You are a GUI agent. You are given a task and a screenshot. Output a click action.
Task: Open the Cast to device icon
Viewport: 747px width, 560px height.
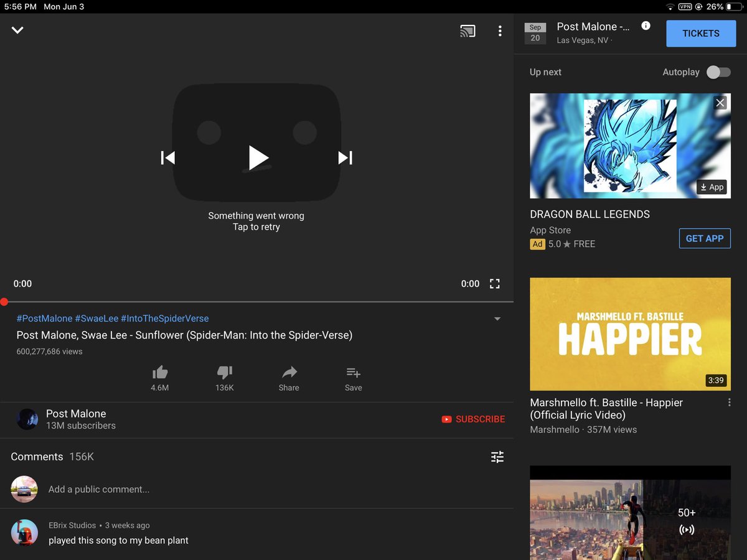point(467,30)
